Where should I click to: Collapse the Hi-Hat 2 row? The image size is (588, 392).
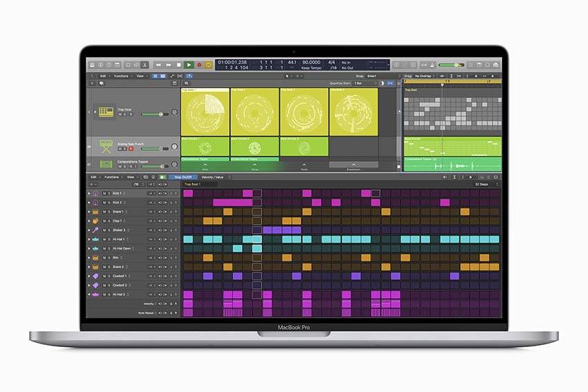pos(89,295)
